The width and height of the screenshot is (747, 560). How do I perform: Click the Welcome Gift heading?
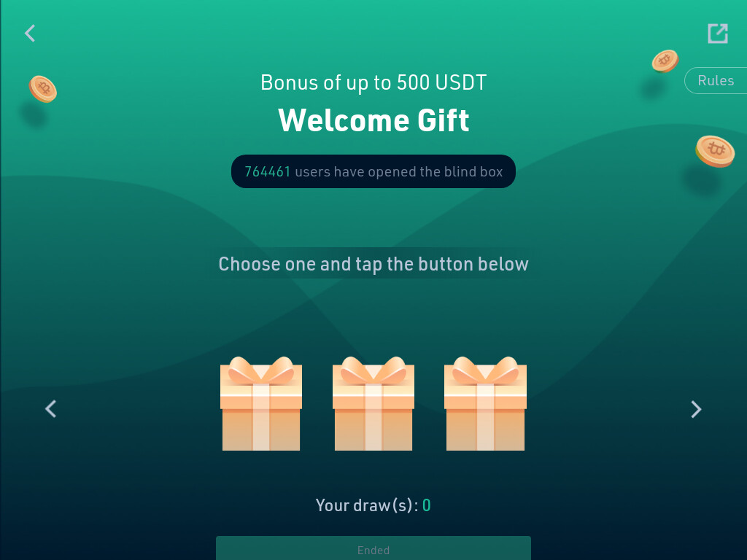coord(374,120)
